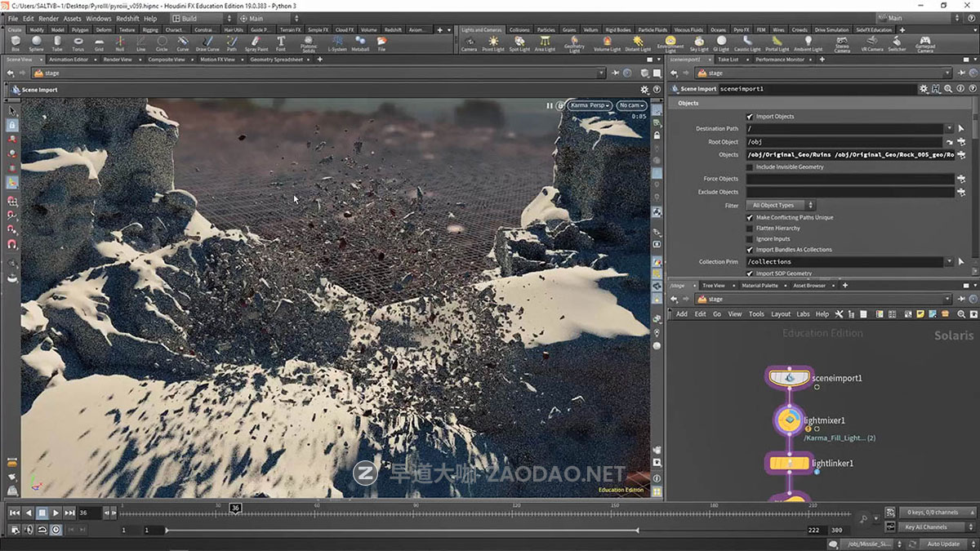
Task: Open the Karma Persp viewport dropdown
Action: pyautogui.click(x=590, y=105)
